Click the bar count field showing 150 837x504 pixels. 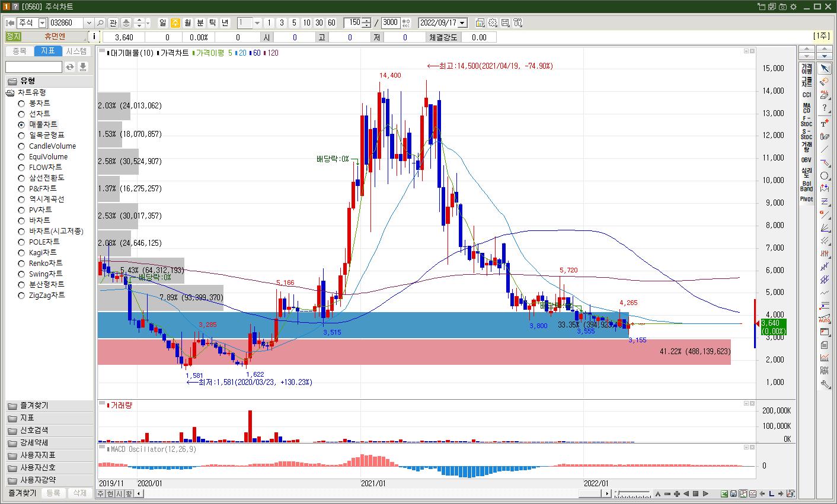click(x=353, y=23)
